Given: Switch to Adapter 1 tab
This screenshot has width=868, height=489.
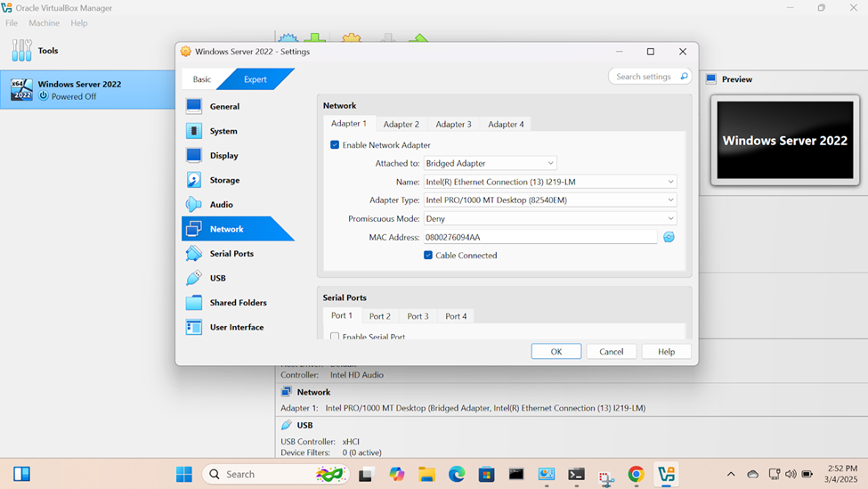Looking at the screenshot, I should (349, 124).
